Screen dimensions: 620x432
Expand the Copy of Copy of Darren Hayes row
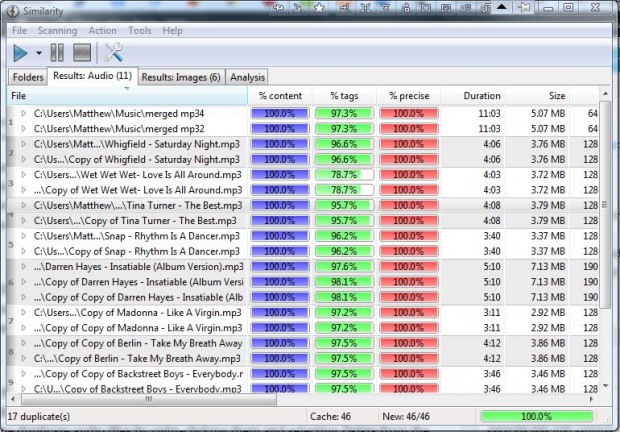[23, 297]
